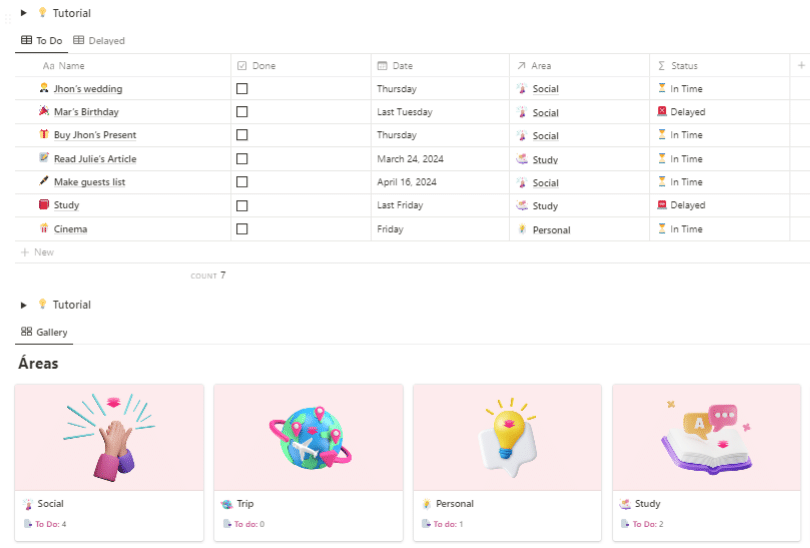Expand the second Tutorial toggle above Gallery
The width and height of the screenshot is (810, 548).
pyautogui.click(x=24, y=305)
